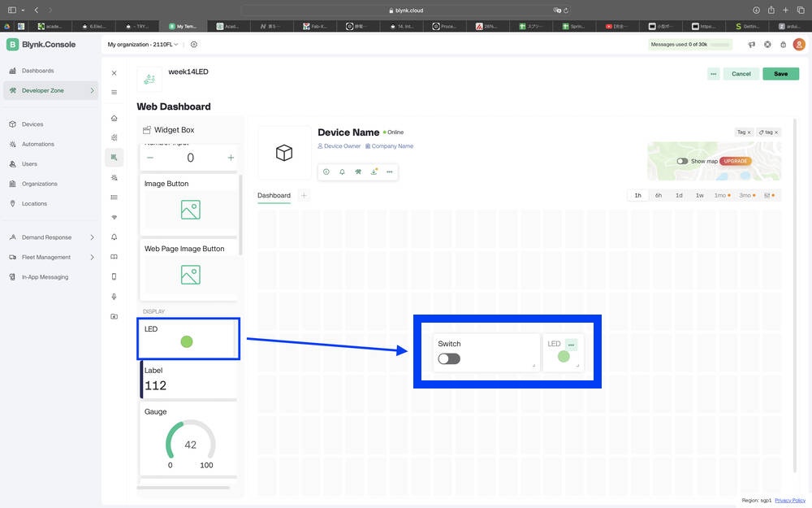Click the device firmware download icon
812x508 pixels.
tap(374, 172)
